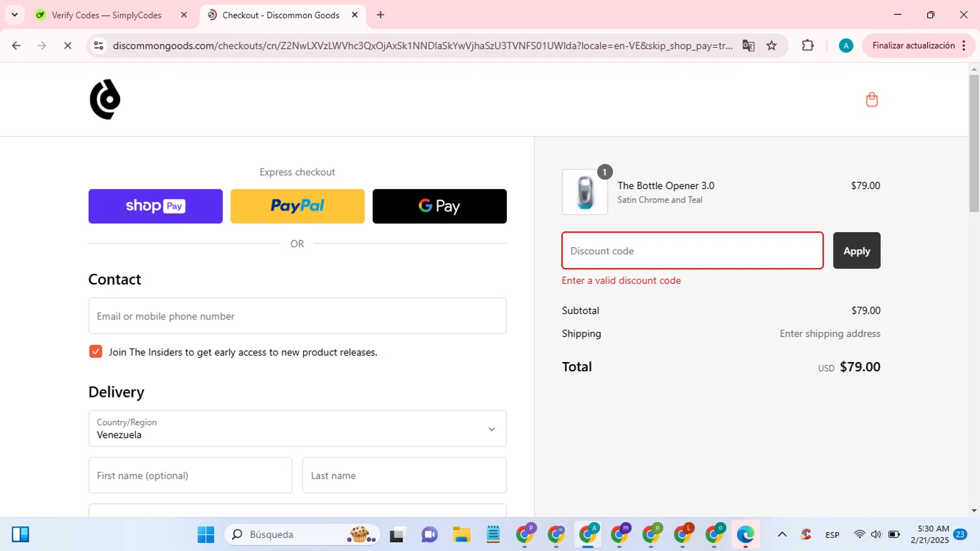Open new tab with plus button
Image resolution: width=980 pixels, height=551 pixels.
coord(381,15)
